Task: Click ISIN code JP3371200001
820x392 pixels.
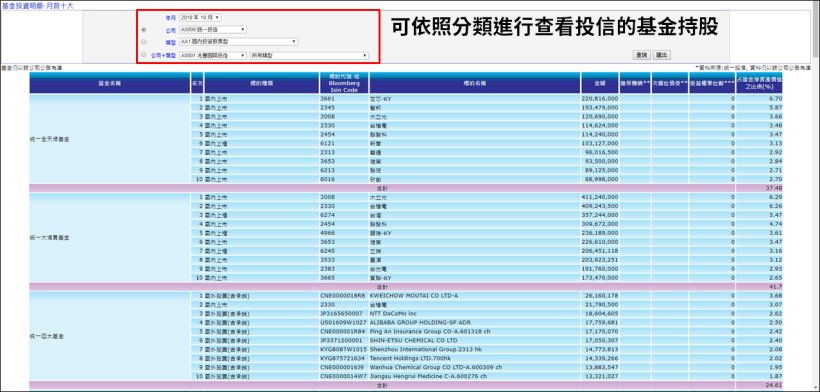Action: pos(341,340)
